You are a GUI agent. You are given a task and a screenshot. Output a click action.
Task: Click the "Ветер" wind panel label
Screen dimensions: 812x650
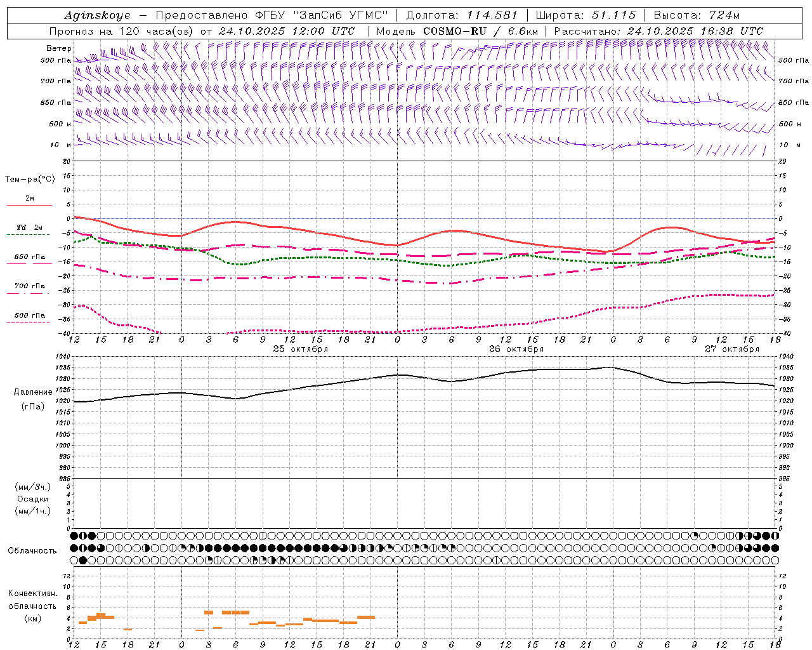(58, 48)
